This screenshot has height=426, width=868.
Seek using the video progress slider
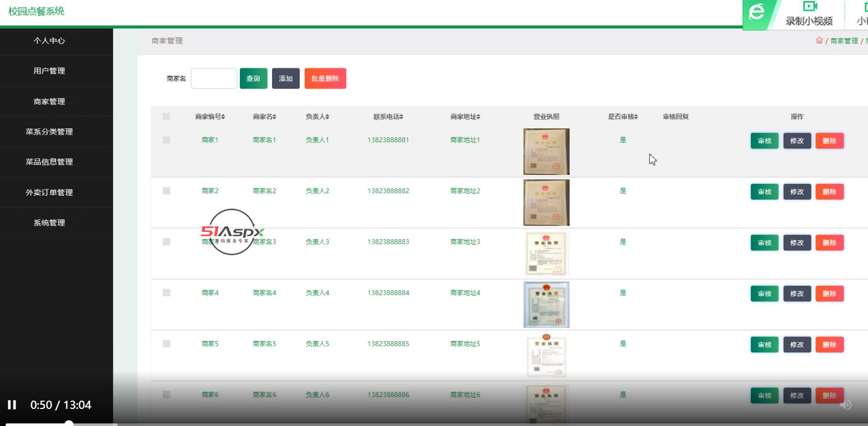click(69, 424)
